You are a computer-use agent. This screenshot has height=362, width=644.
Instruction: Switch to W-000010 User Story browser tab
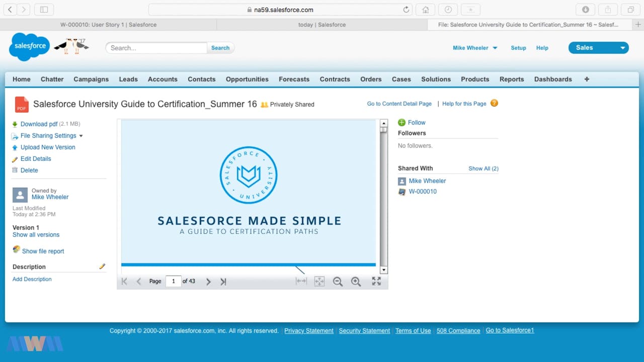tap(108, 25)
